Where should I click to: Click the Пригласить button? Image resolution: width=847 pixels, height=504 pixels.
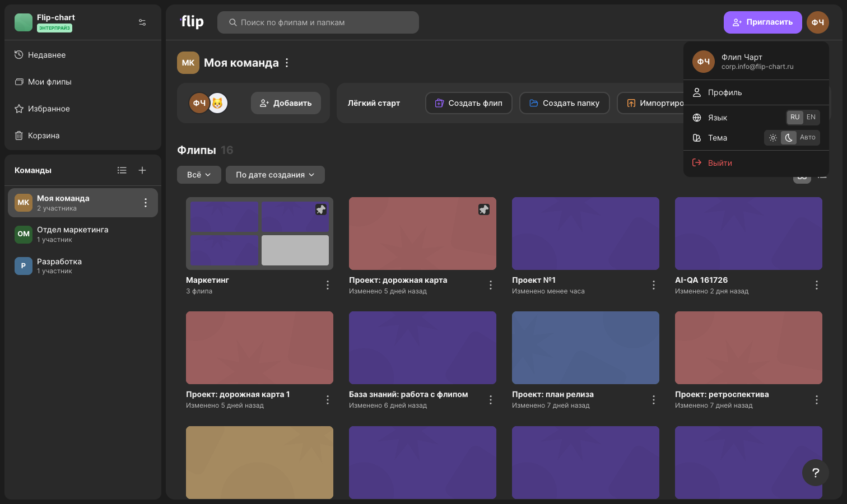coord(763,22)
